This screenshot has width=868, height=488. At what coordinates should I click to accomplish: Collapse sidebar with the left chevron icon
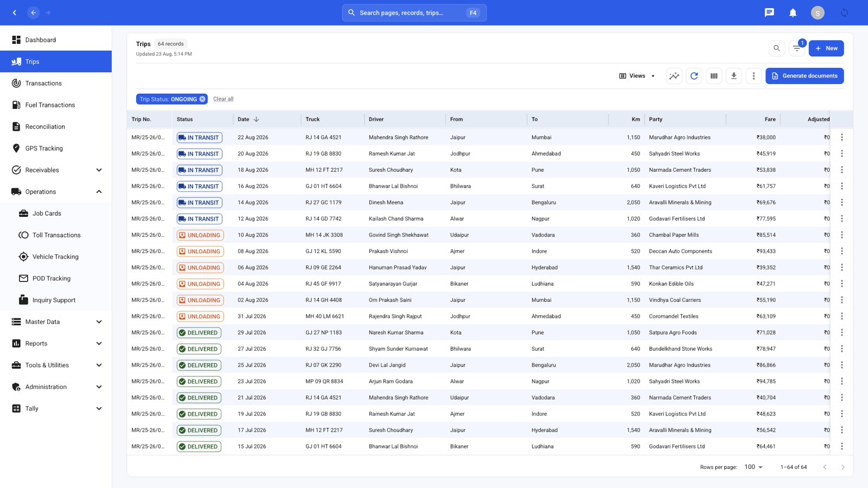(x=15, y=12)
